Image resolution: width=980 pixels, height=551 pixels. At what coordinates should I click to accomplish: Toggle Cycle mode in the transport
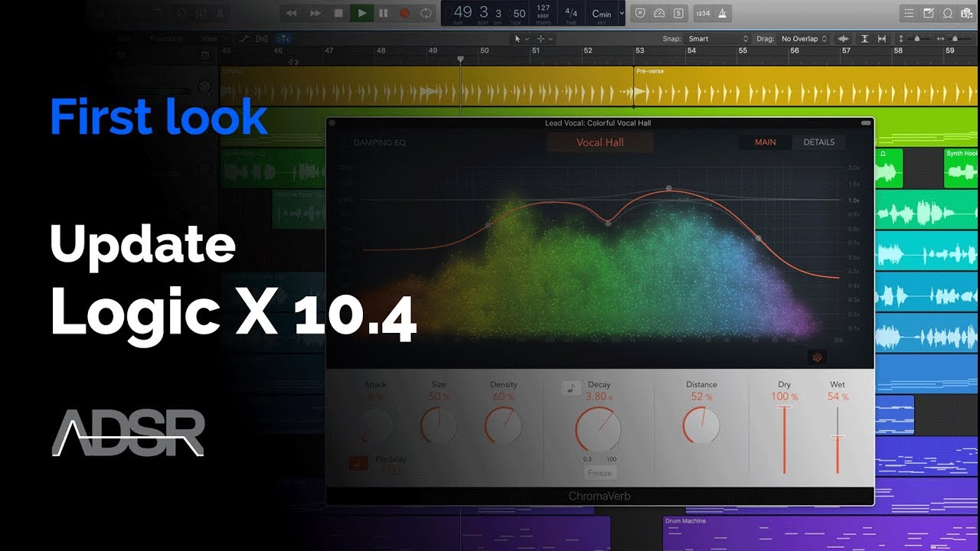click(426, 13)
